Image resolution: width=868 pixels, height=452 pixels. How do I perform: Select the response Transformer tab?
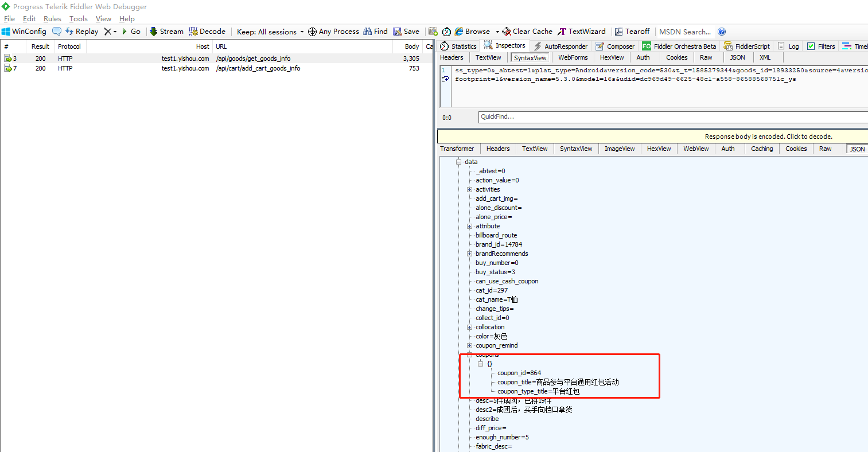coord(457,149)
